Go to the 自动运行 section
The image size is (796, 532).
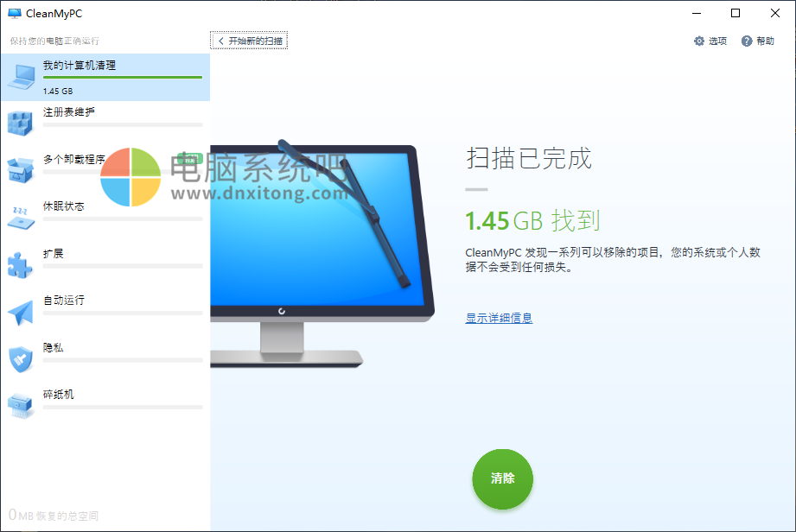point(105,313)
